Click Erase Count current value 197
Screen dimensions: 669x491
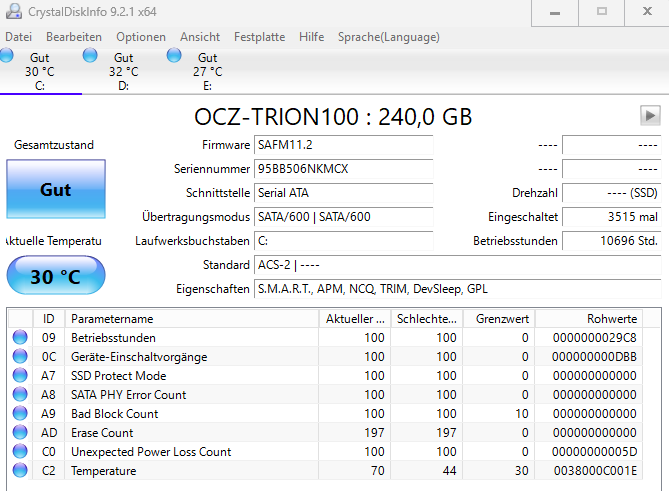(374, 433)
